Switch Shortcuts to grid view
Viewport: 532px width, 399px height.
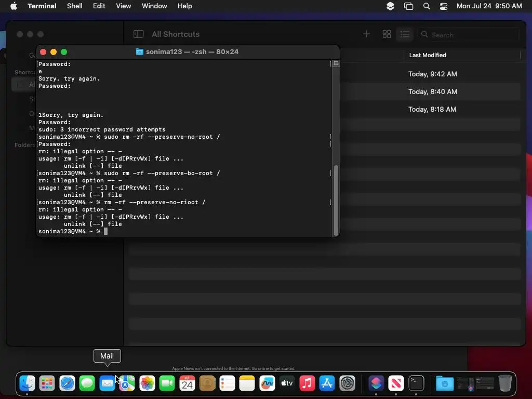(x=387, y=34)
